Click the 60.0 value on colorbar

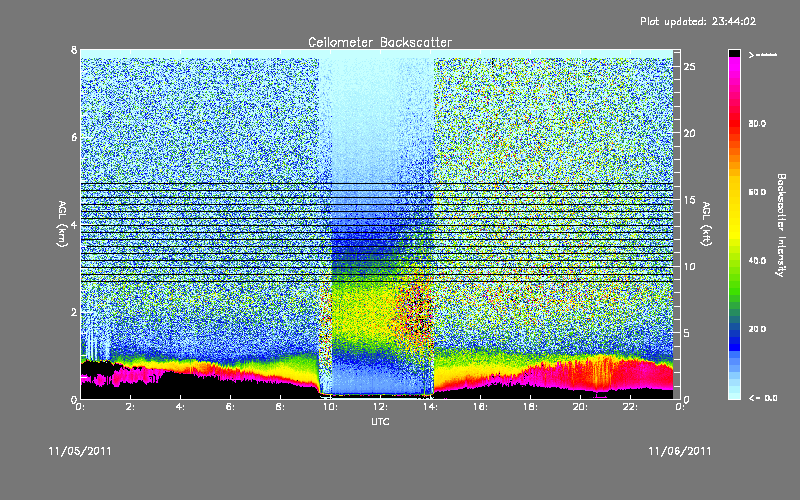(x=757, y=192)
